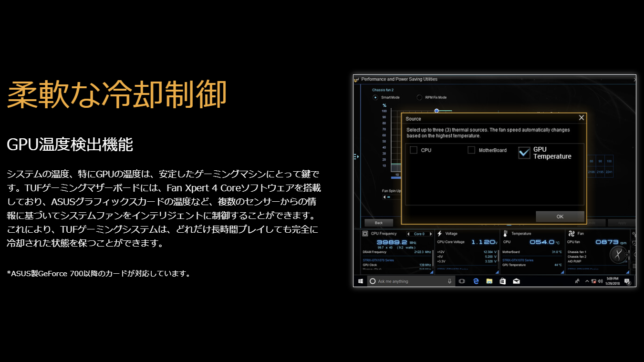Launch Microsoft Edge from the taskbar
This screenshot has width=644, height=362.
(x=475, y=281)
